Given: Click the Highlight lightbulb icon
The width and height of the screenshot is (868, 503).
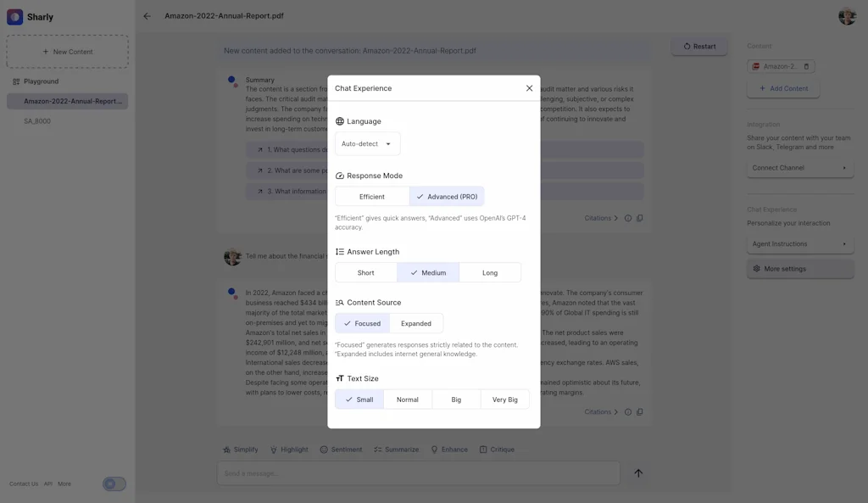Looking at the screenshot, I should pos(273,450).
